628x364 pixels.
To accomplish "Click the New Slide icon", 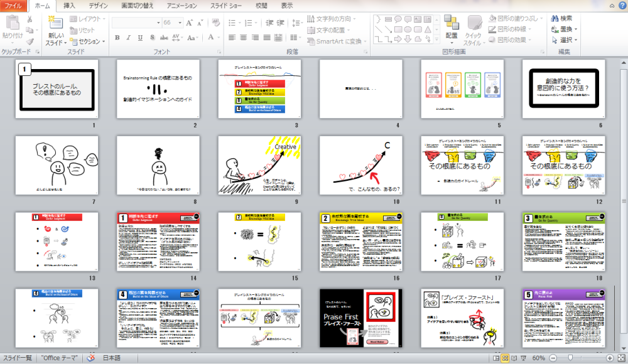I will point(55,23).
